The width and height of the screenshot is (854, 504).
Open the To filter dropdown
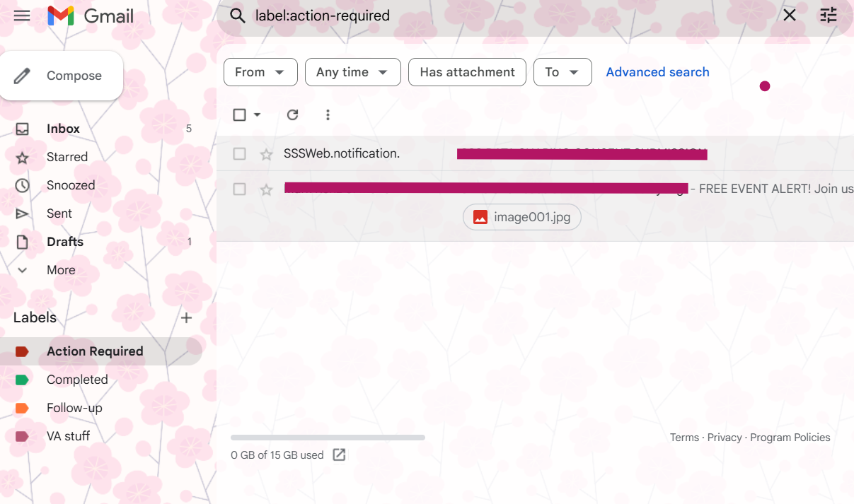pos(562,72)
